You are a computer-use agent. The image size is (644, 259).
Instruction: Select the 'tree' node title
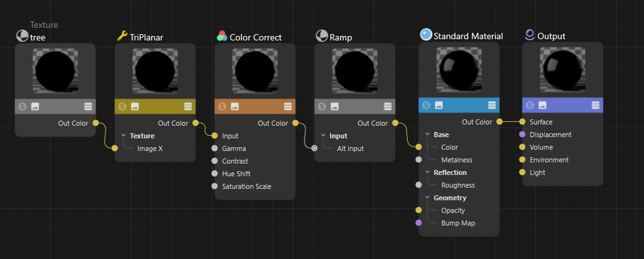tap(38, 37)
